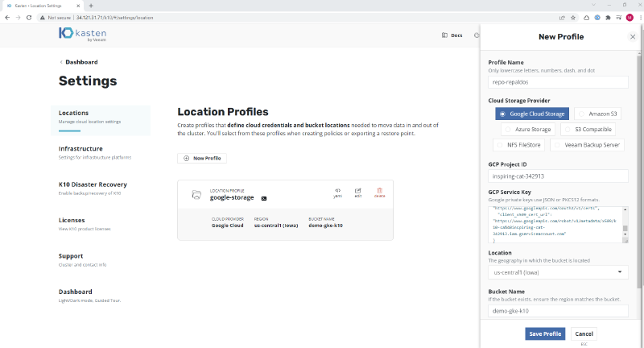
Task: Select Veeam Backup Server provider
Action: point(587,145)
